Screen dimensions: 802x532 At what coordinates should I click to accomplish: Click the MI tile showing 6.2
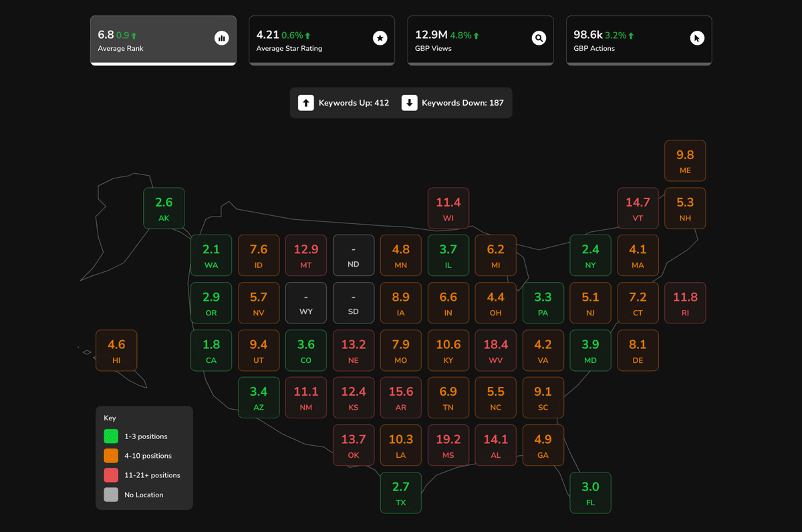coord(495,255)
